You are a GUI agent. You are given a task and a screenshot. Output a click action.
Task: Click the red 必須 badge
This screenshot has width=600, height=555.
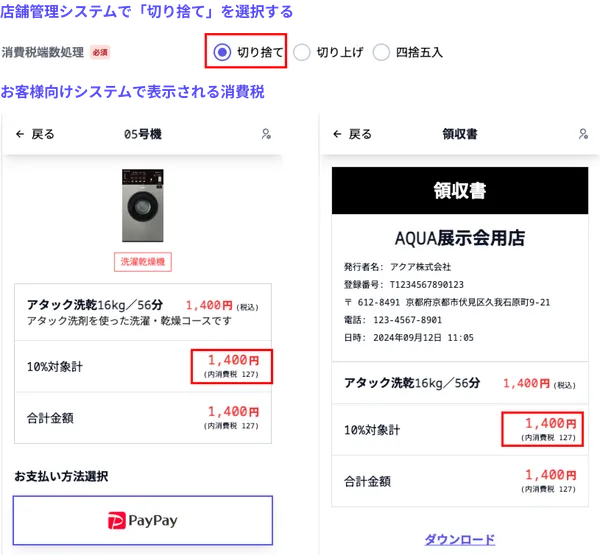(100, 52)
